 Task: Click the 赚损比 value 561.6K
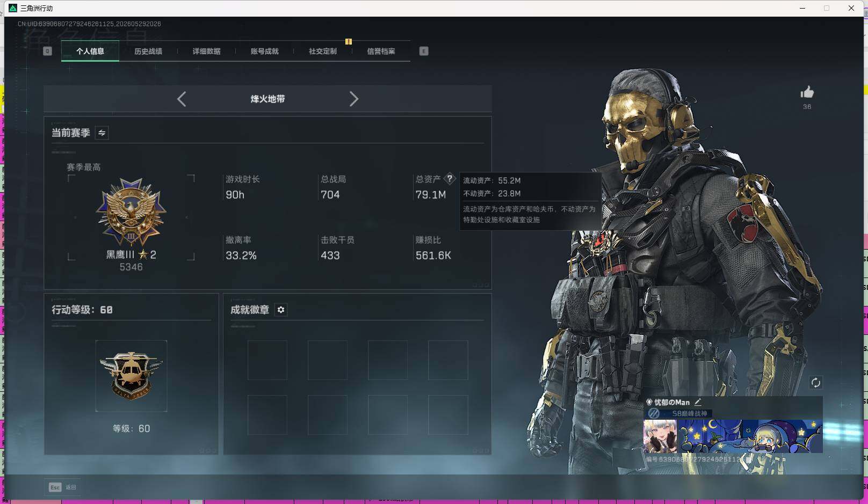point(433,255)
